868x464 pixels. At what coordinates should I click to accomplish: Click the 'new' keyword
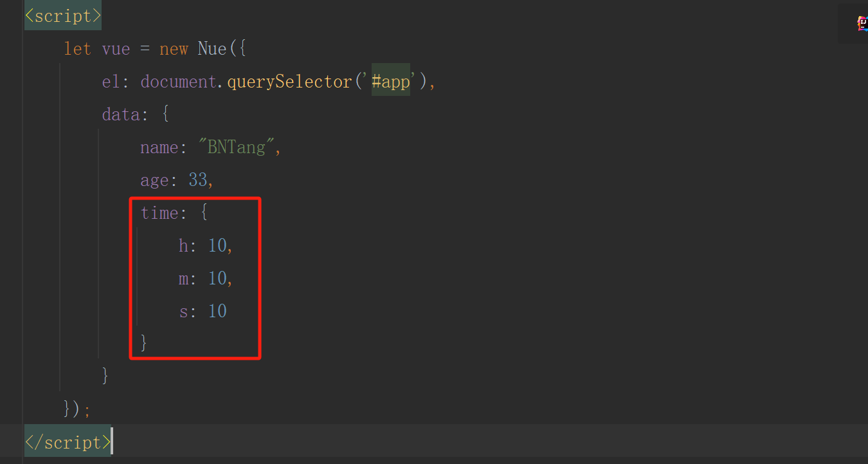pyautogui.click(x=174, y=49)
